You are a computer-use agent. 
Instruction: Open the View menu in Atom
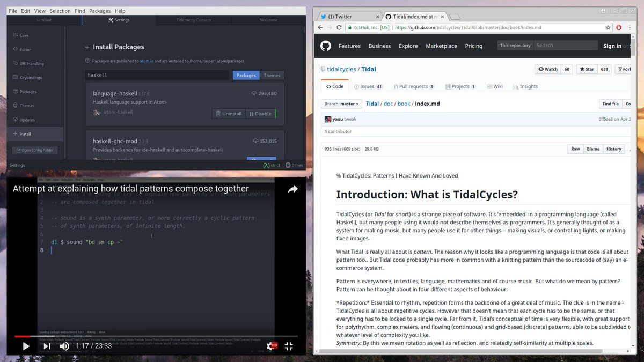coord(40,11)
